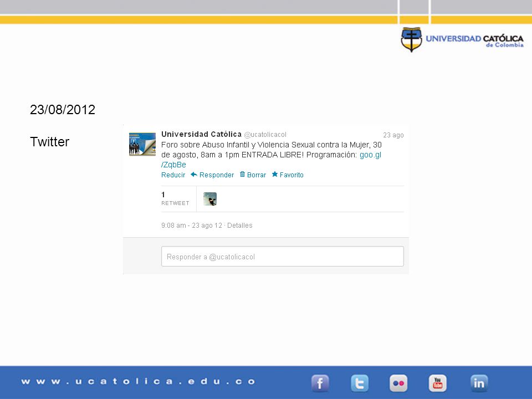Open the Flickr icon in footer
Viewport: 532px width, 399px height.
tap(398, 383)
